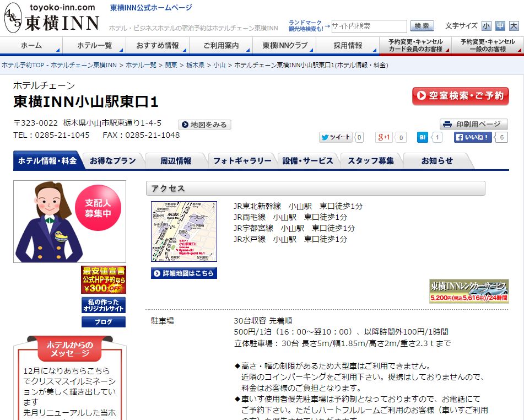
Task: Open the 印刷用ページ printer button
Action: (x=473, y=124)
